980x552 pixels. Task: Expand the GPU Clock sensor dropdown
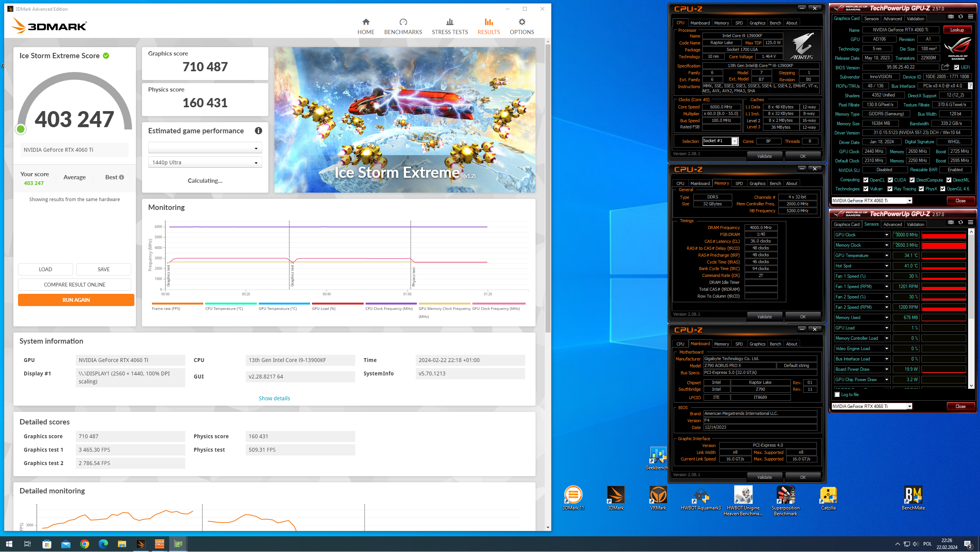(x=887, y=235)
